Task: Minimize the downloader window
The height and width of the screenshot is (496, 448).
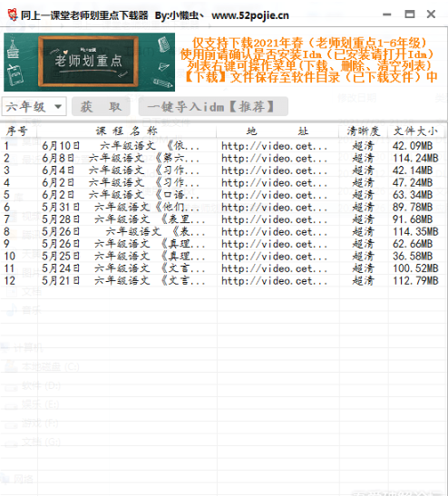Action: point(386,15)
